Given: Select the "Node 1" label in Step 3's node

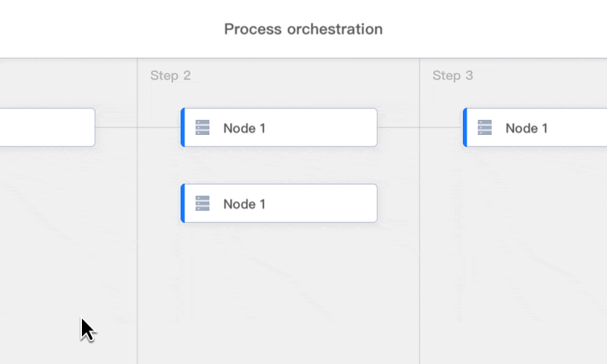Looking at the screenshot, I should tap(527, 128).
